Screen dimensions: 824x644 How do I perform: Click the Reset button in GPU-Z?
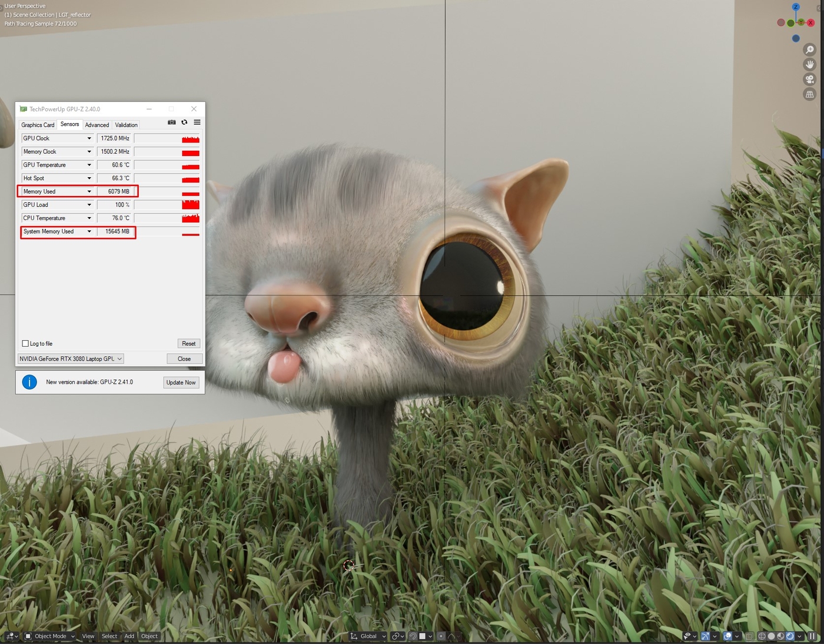point(189,344)
